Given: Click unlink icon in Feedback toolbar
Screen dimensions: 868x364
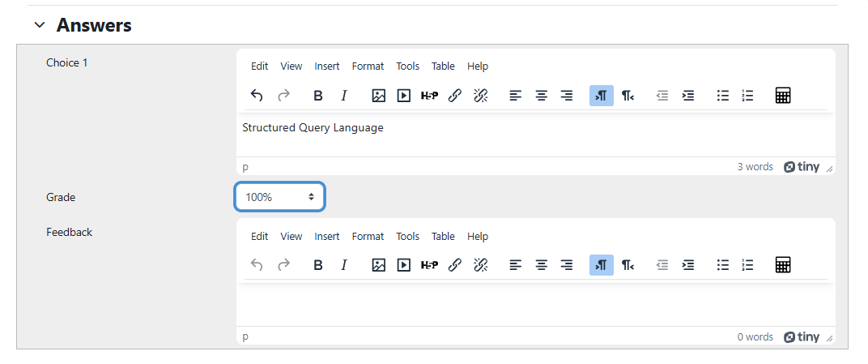Looking at the screenshot, I should [x=480, y=265].
